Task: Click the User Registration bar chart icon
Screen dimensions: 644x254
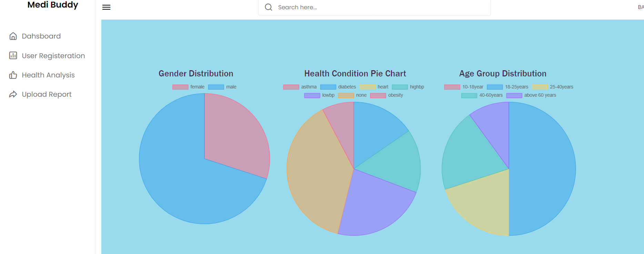Action: [x=13, y=55]
